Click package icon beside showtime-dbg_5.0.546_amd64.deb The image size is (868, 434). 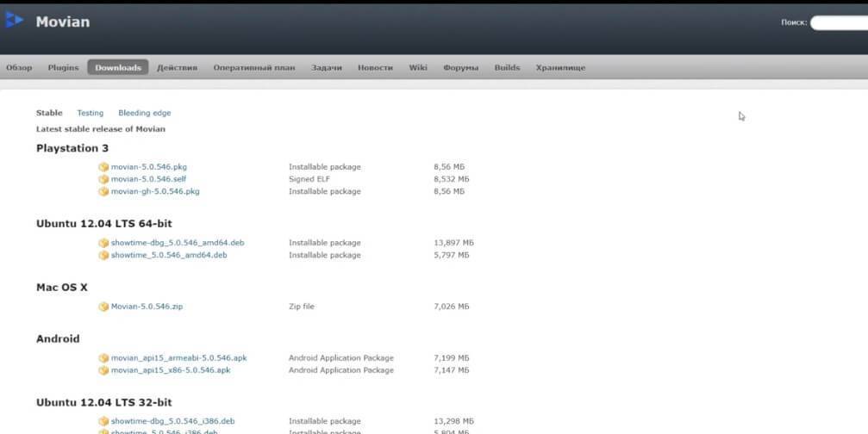[x=103, y=243]
